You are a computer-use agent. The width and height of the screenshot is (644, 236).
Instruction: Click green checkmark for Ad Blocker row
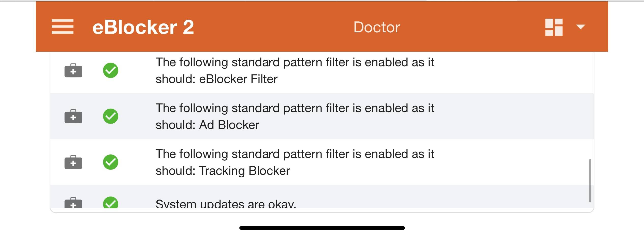[x=111, y=116]
